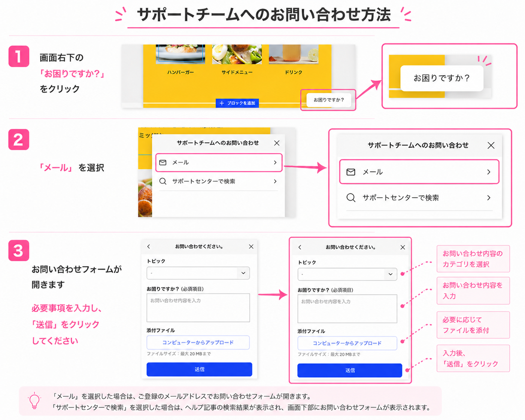Click the mail envelope icon in the small step 2 dialog

coord(163,162)
